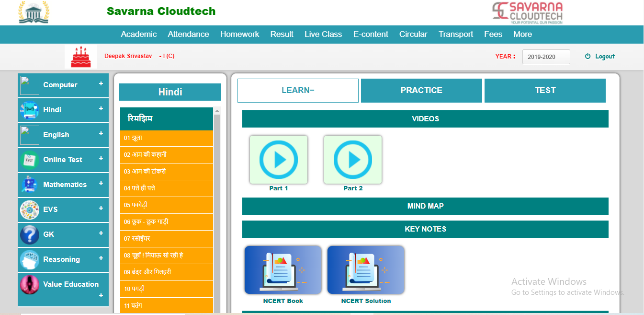Click the Mathematics subject icon

coord(30,185)
